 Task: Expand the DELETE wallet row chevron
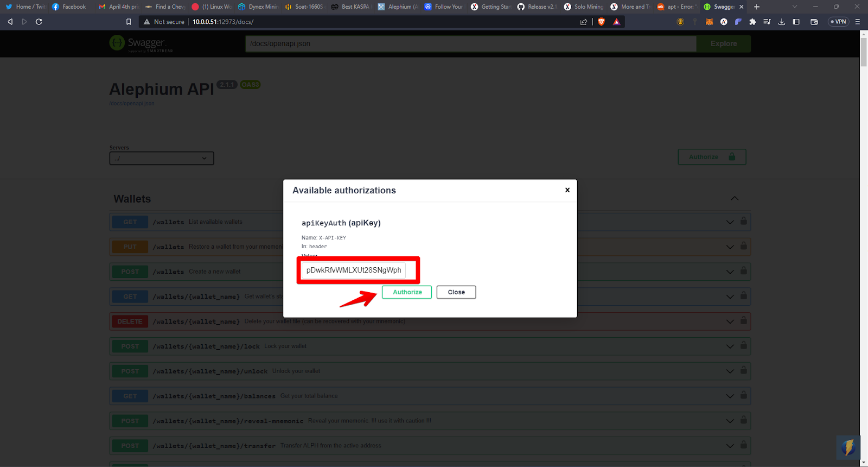pyautogui.click(x=730, y=321)
